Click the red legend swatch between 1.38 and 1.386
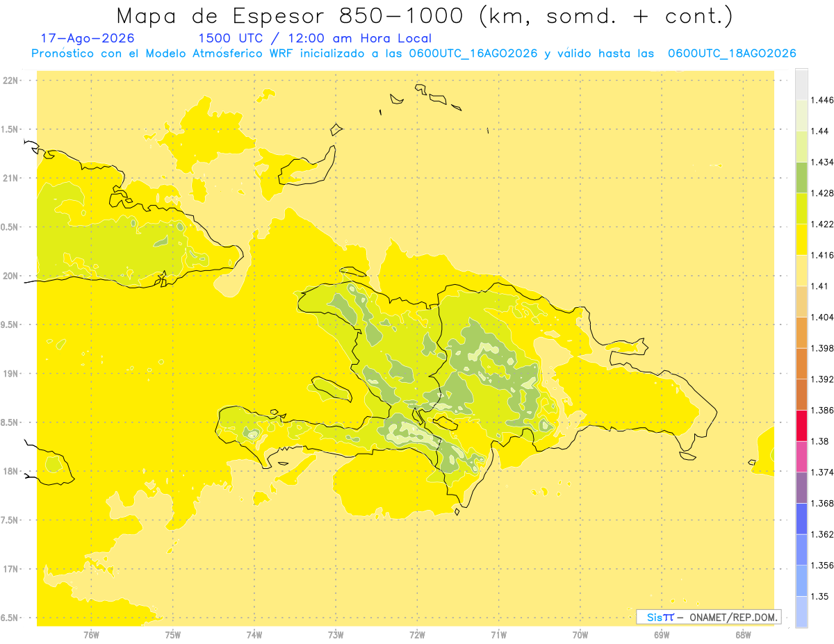The width and height of the screenshot is (834, 644). pos(801,425)
